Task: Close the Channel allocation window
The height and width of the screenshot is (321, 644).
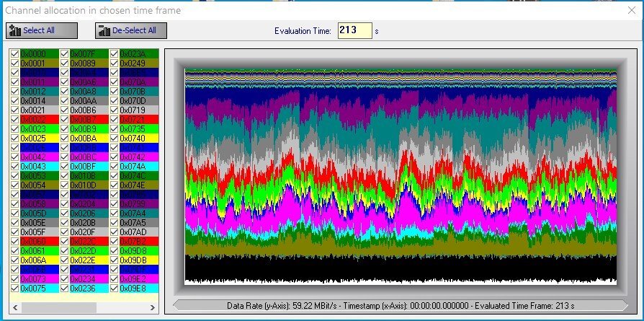Action: (632, 10)
